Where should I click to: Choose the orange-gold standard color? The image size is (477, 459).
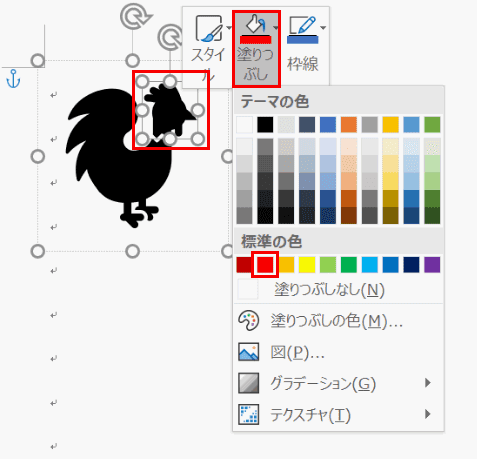[x=286, y=265]
